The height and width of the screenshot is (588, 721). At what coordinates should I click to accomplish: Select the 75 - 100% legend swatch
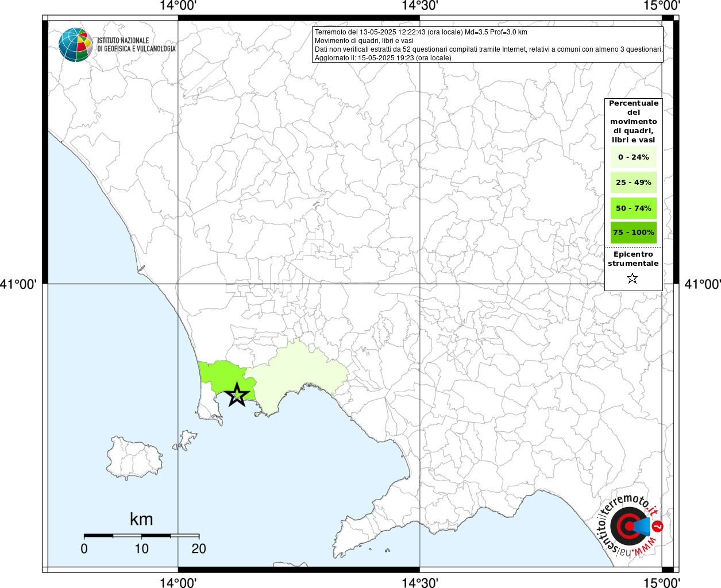633,233
